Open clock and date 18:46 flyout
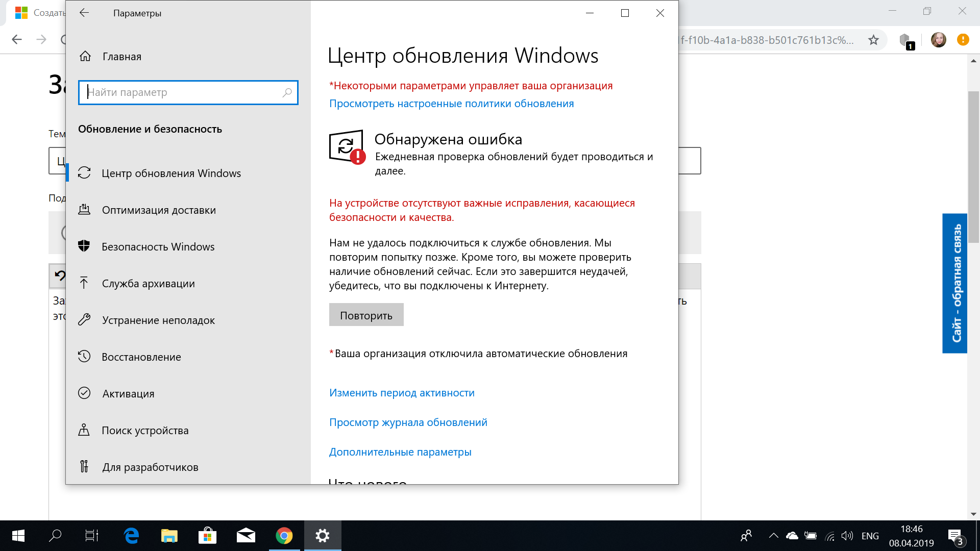 coord(912,536)
